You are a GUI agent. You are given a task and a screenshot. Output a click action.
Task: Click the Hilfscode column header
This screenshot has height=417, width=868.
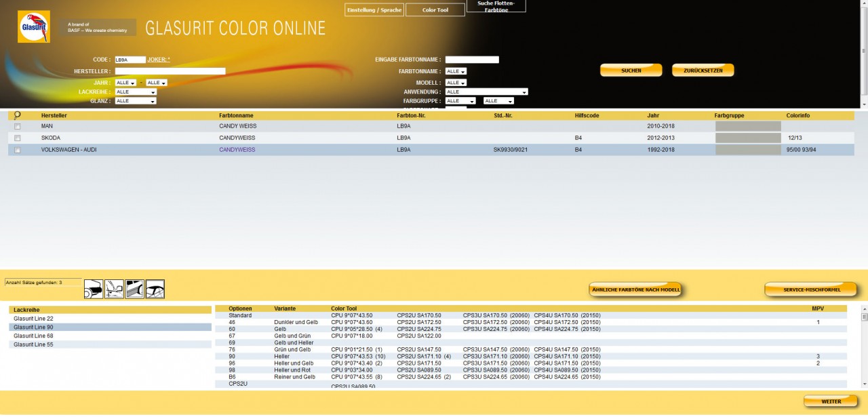(x=587, y=116)
